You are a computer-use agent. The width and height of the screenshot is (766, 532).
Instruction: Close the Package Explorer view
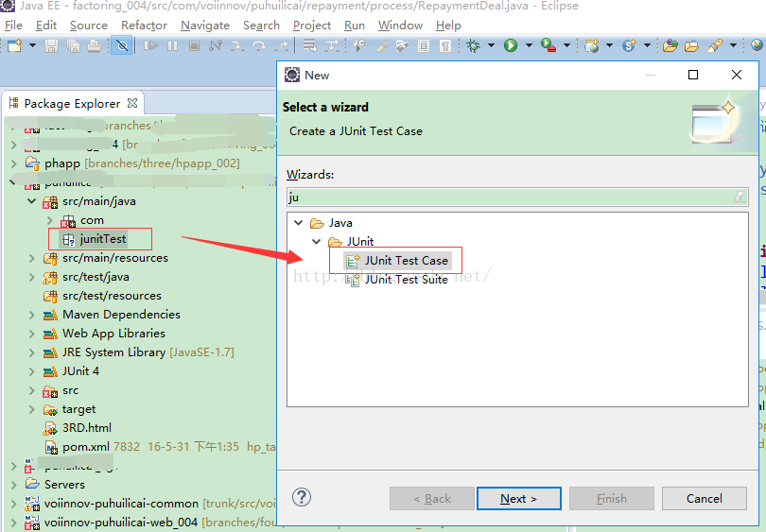[x=132, y=104]
